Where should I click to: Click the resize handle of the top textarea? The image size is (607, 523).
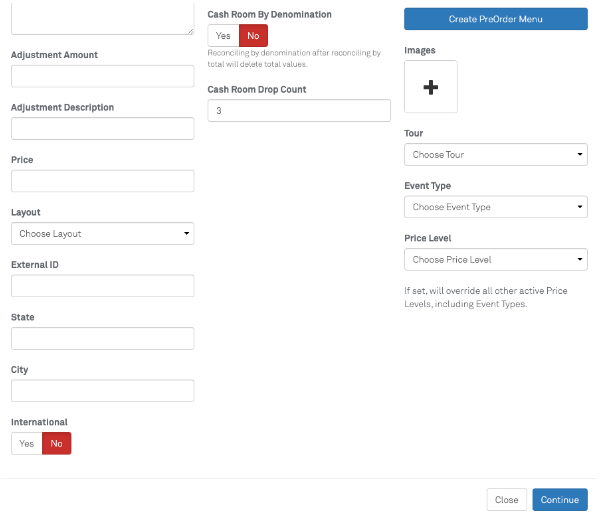tap(189, 30)
